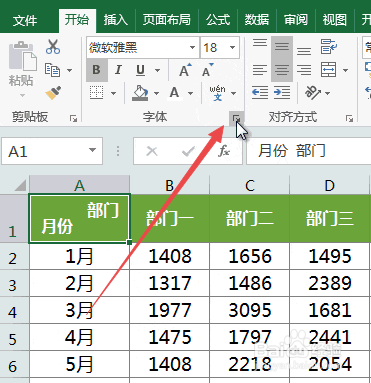The image size is (371, 383).
Task: Switch to the 审阅 tab
Action: pos(296,20)
